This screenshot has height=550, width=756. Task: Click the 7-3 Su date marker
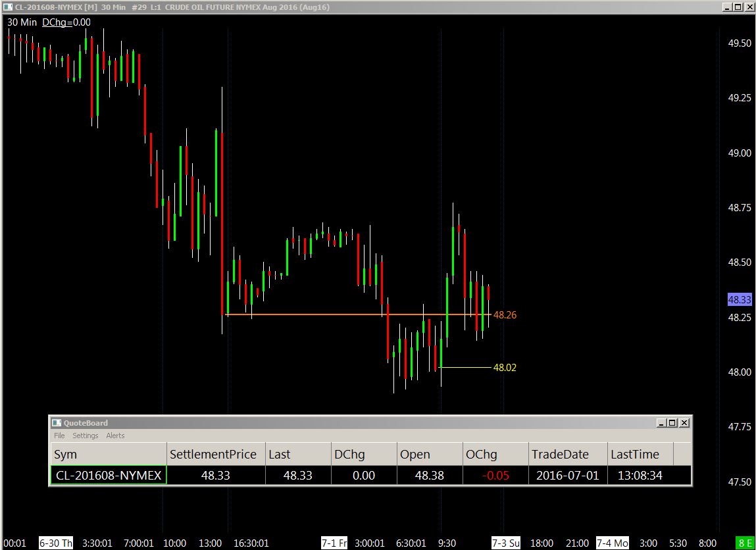[x=506, y=543]
